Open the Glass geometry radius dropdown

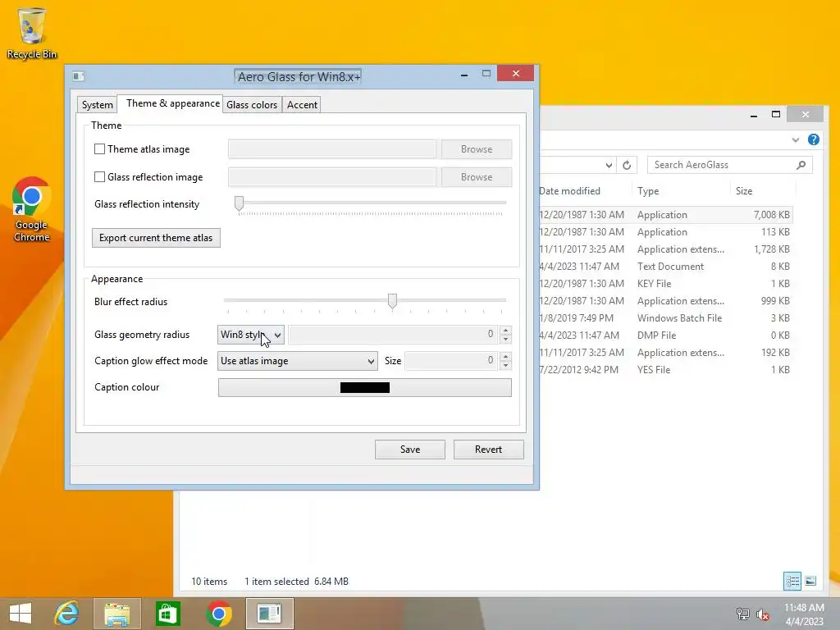tap(251, 335)
